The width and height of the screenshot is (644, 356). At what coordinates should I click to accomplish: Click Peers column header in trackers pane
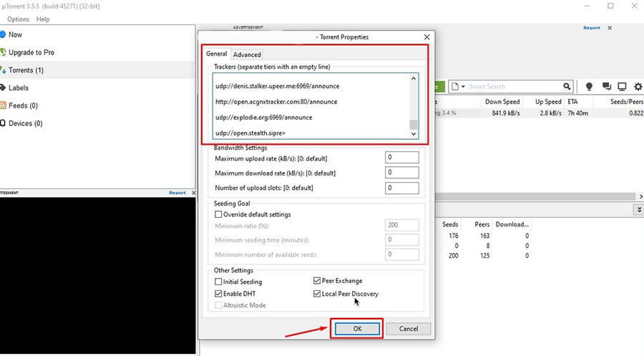(x=482, y=224)
